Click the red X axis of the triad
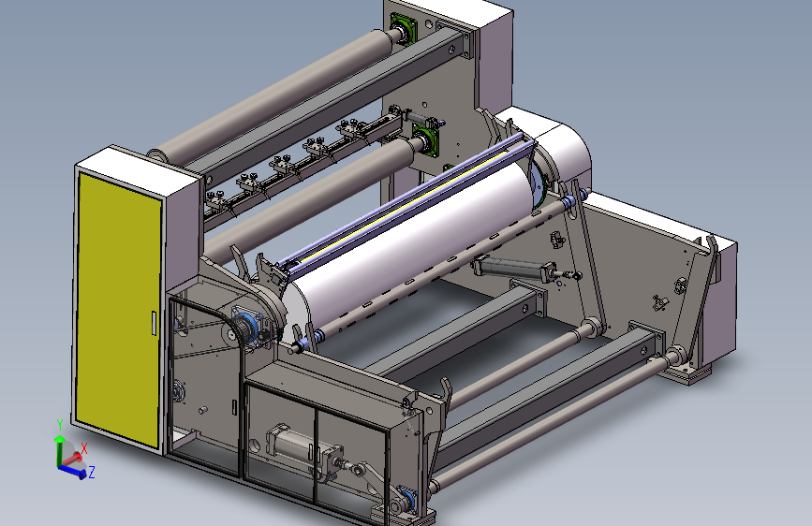Screen dimensions: 812x526 74,460
